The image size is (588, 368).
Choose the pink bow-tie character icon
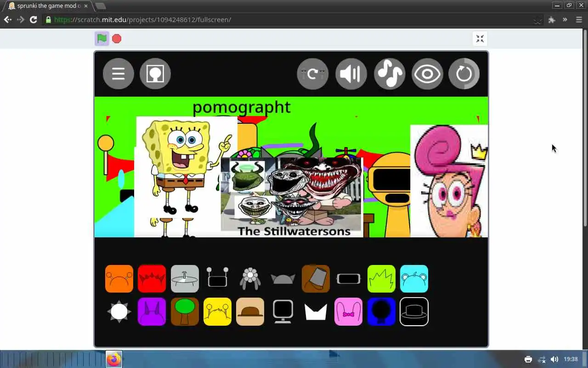[x=349, y=311]
